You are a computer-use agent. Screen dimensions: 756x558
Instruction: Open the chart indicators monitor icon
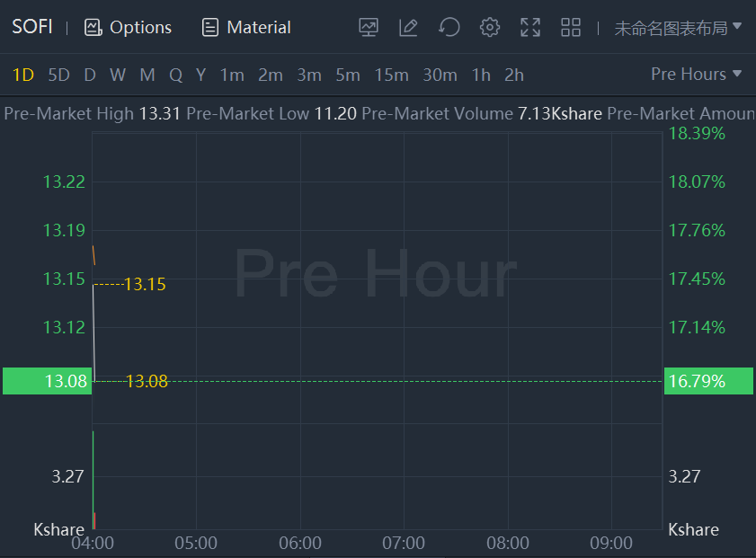coord(369,27)
